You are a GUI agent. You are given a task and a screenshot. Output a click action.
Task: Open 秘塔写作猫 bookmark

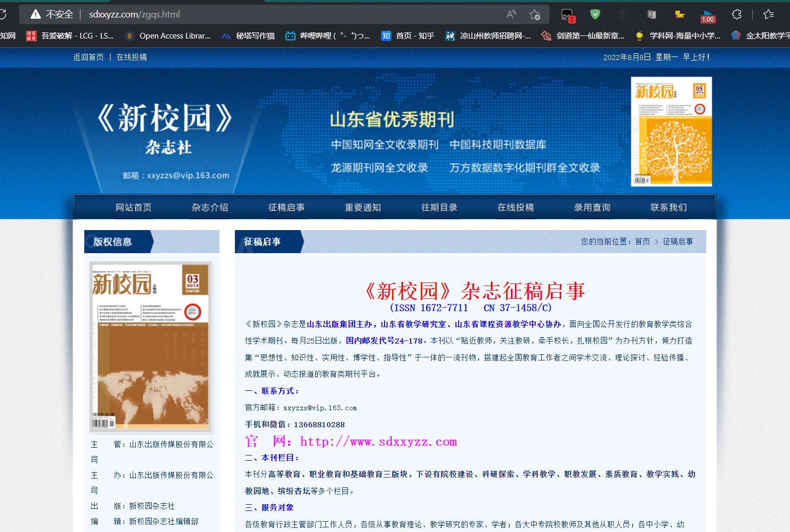[x=248, y=35]
